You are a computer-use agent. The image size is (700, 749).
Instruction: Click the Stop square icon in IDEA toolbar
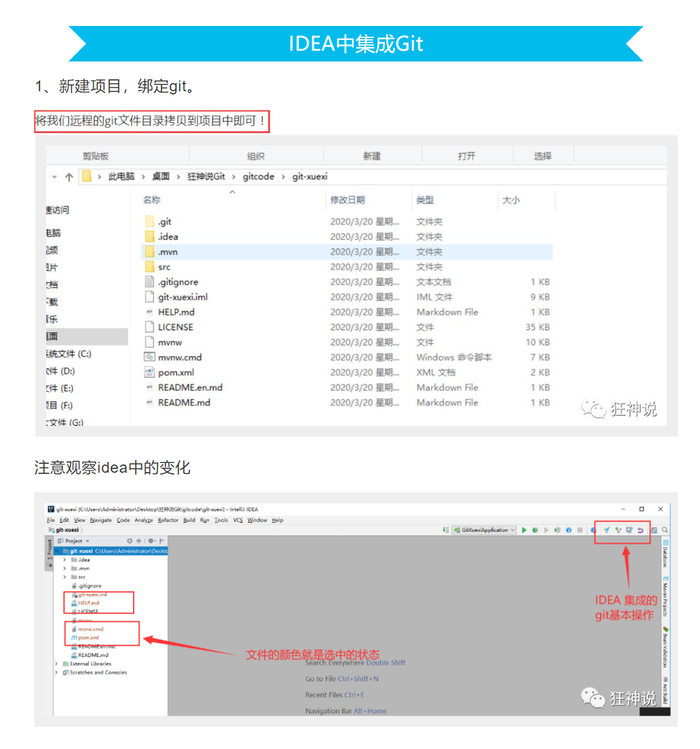(x=580, y=530)
